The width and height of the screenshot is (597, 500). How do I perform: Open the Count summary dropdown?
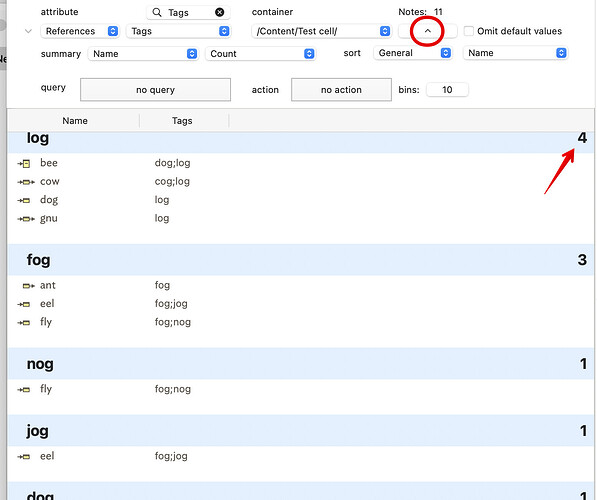pos(260,54)
